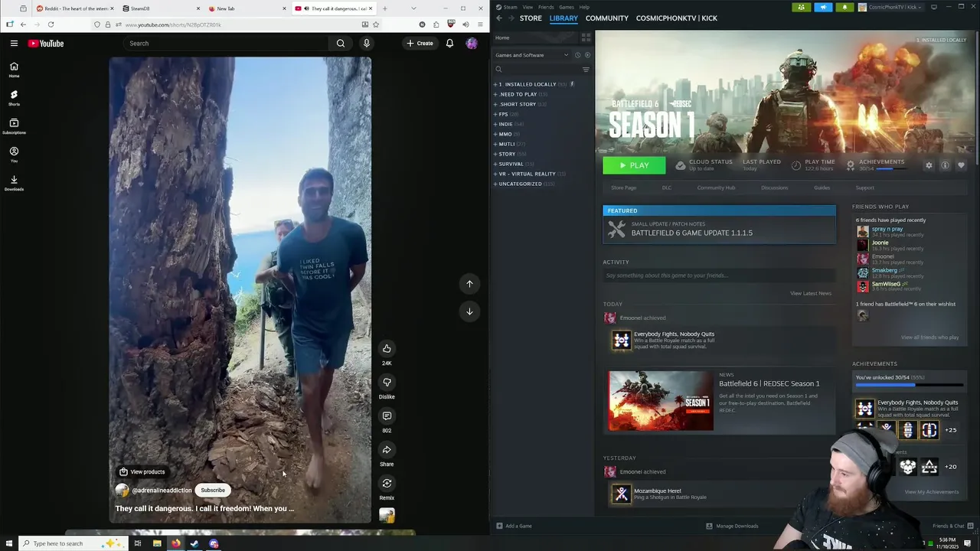The height and width of the screenshot is (551, 980).
Task: Go to next Short with down arrow
Action: (469, 311)
